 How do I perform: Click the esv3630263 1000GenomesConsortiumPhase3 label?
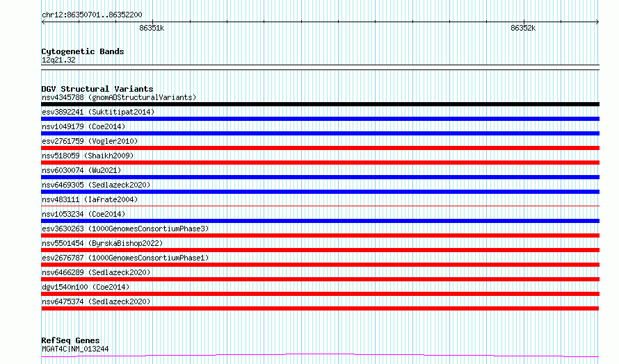tap(125, 229)
